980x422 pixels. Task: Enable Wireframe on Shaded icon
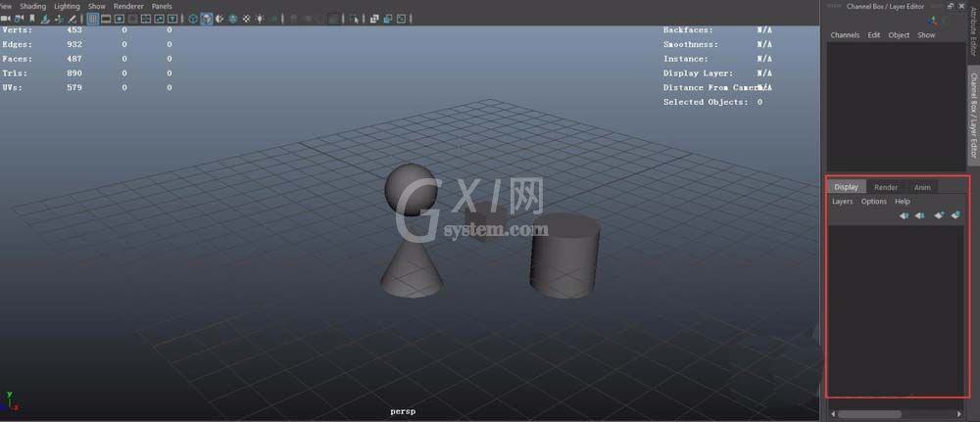[232, 19]
